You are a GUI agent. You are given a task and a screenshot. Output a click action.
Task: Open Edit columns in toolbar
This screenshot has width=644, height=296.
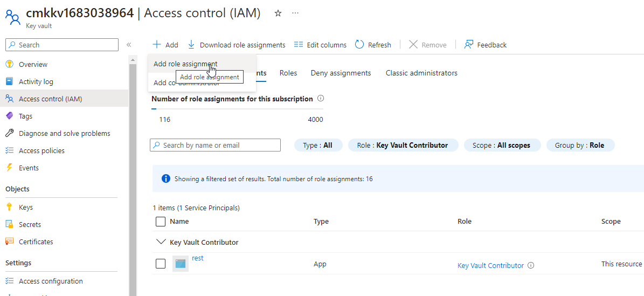[320, 45]
